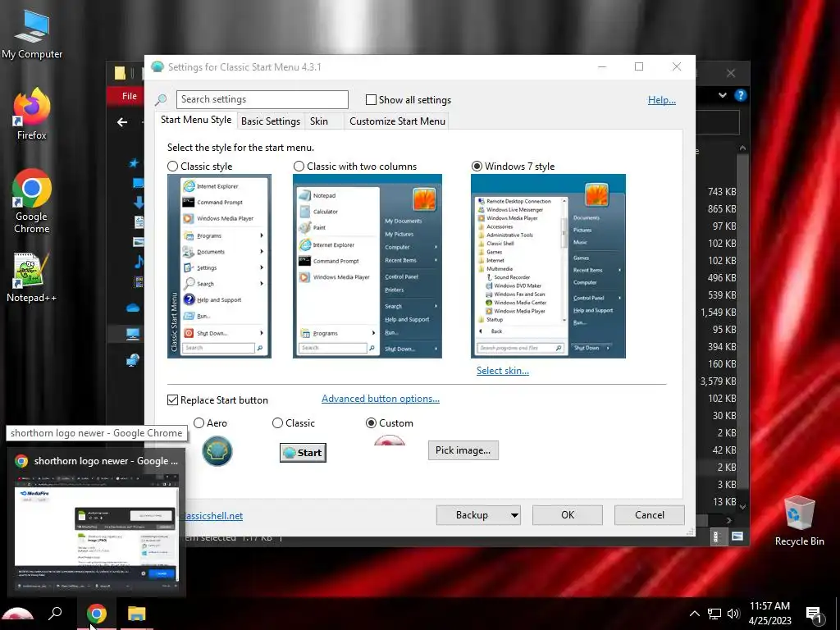Open the Backup dropdown arrow

coord(514,515)
